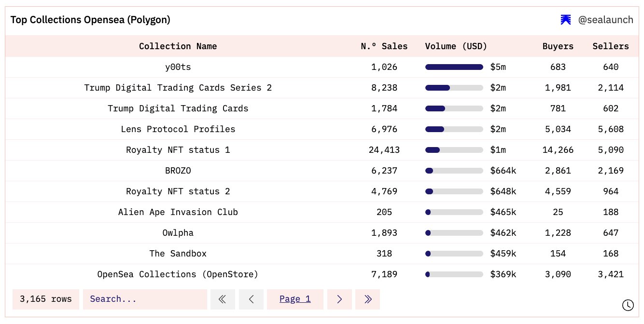
Task: Select the y00ts collection name
Action: click(178, 67)
